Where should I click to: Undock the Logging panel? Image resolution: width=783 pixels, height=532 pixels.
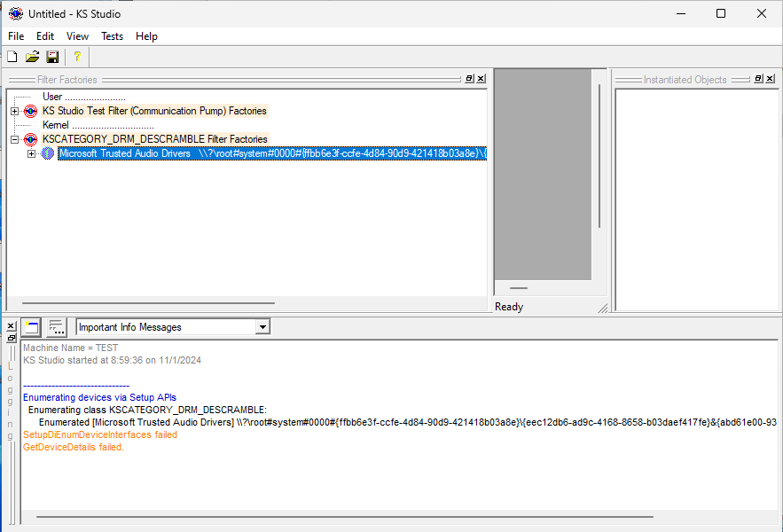pyautogui.click(x=11, y=338)
